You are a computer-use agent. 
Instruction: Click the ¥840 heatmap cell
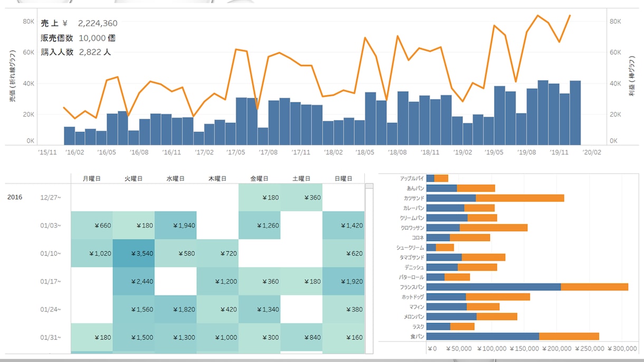tap(301, 337)
